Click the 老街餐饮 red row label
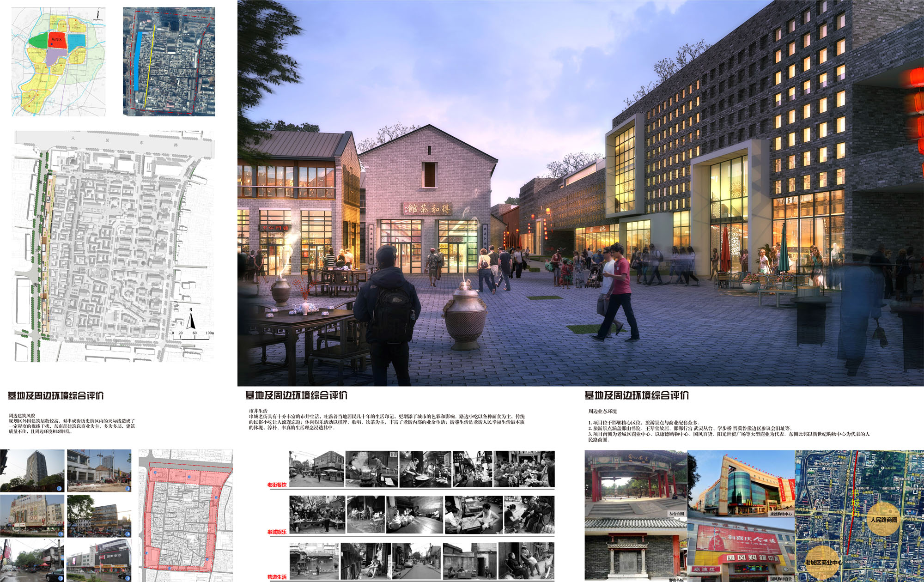The width and height of the screenshot is (924, 582). (x=277, y=485)
